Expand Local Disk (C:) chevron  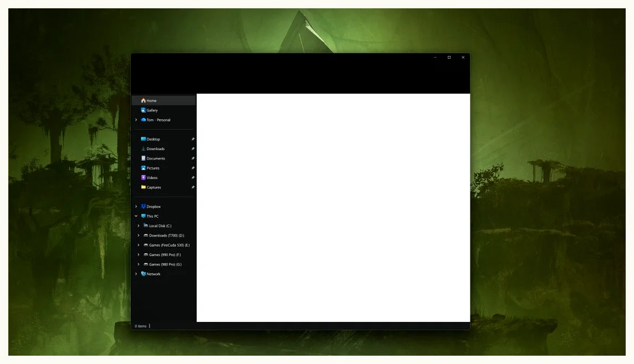click(x=139, y=226)
